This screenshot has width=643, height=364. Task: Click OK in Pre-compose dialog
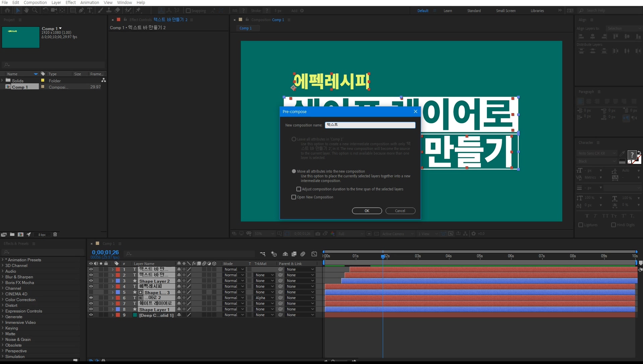tap(367, 211)
